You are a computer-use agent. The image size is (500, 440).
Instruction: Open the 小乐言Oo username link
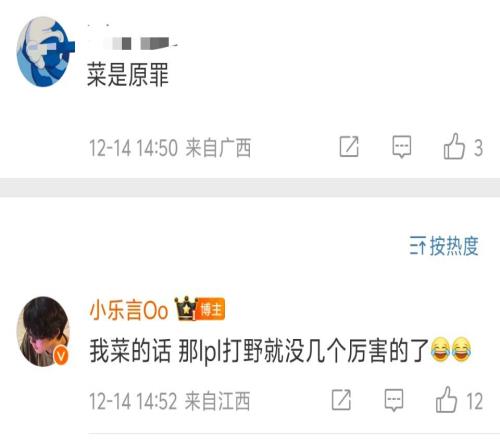coord(128,310)
